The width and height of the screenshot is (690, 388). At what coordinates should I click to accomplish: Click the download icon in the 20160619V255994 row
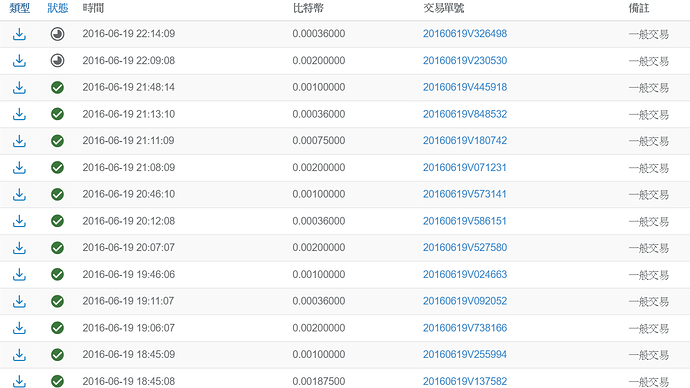tap(19, 355)
